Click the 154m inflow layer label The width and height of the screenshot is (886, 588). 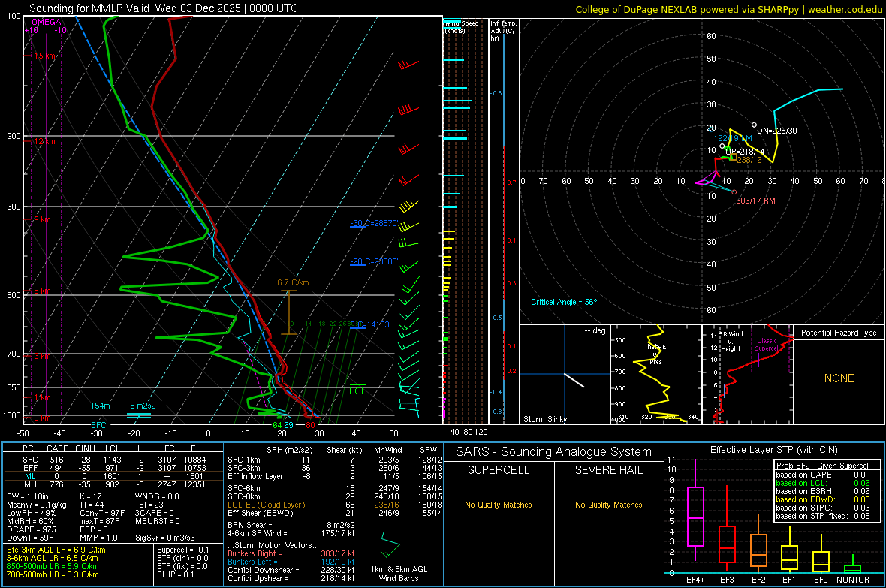(101, 406)
